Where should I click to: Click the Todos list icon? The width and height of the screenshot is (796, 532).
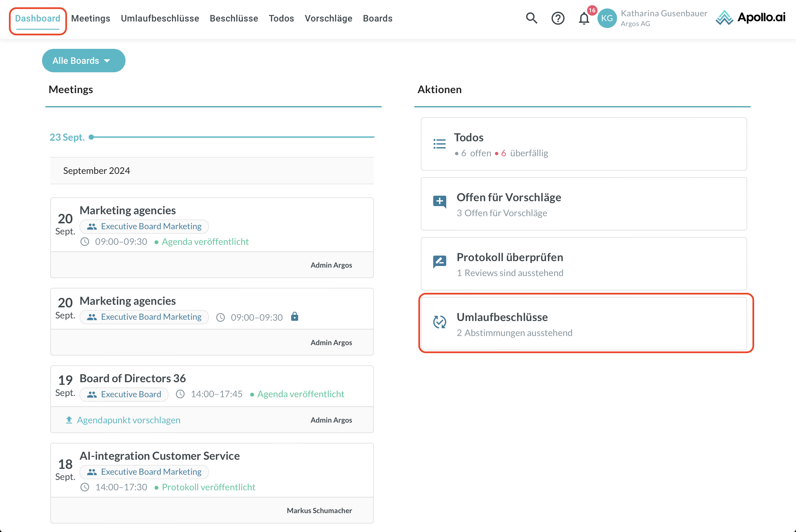click(439, 144)
